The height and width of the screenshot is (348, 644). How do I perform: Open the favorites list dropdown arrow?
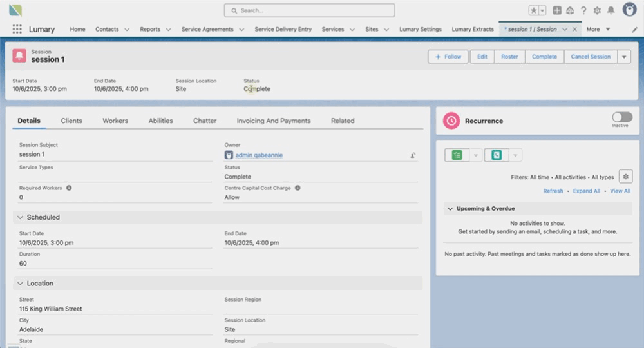[542, 11]
